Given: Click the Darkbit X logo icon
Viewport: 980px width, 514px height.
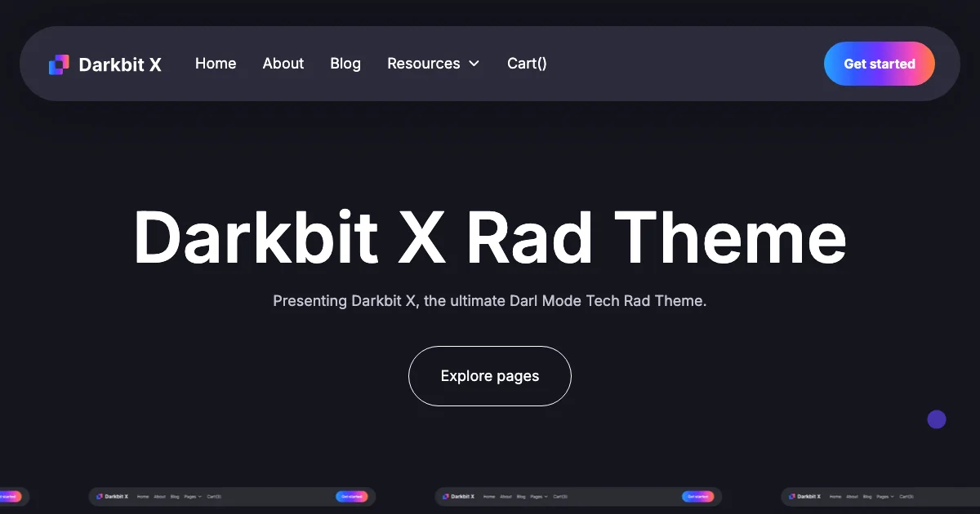Looking at the screenshot, I should (x=59, y=64).
